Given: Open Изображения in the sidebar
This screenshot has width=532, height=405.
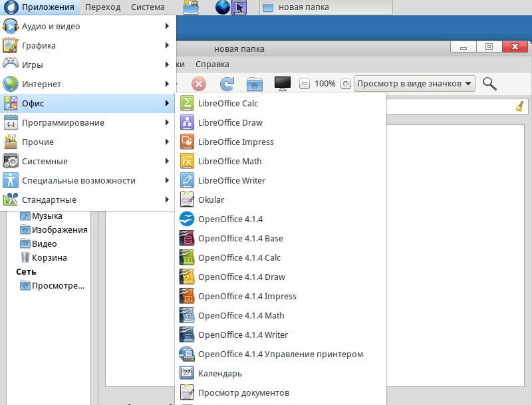Looking at the screenshot, I should tap(54, 229).
